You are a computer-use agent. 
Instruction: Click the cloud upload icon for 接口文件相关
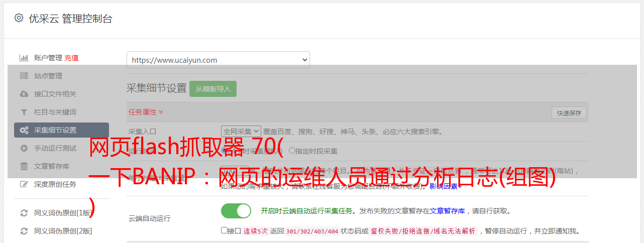24,94
